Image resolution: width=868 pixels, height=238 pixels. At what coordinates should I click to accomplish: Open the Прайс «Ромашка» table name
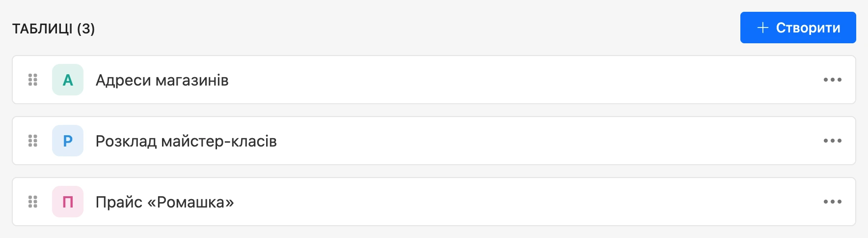coord(164,202)
